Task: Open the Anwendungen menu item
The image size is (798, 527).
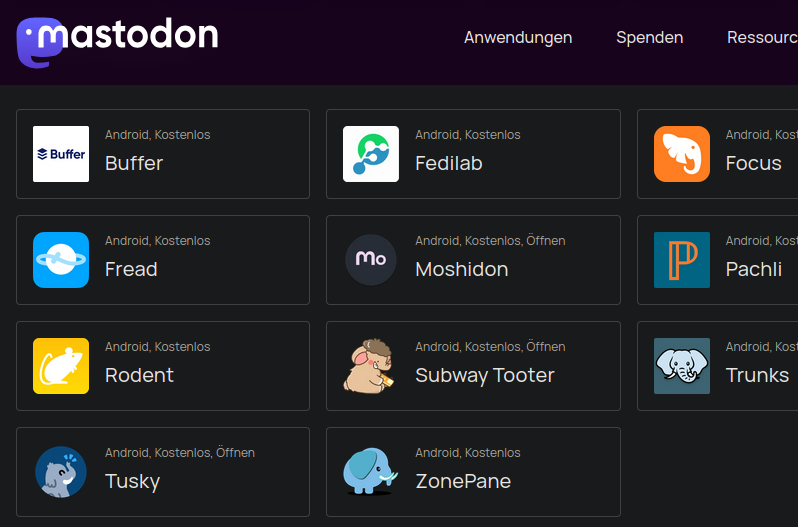Action: coord(518,38)
